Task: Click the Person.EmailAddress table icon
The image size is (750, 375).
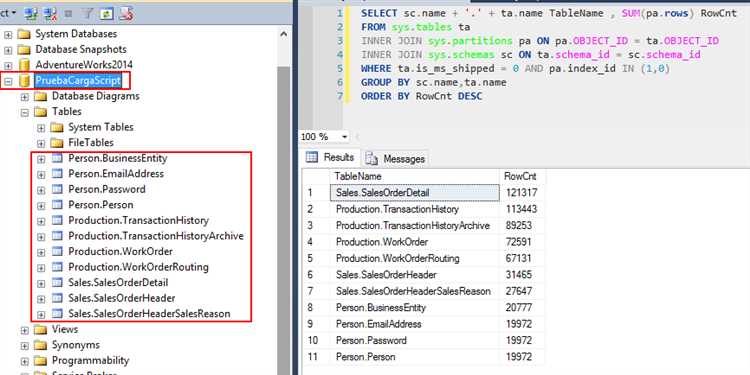Action: coord(57,174)
